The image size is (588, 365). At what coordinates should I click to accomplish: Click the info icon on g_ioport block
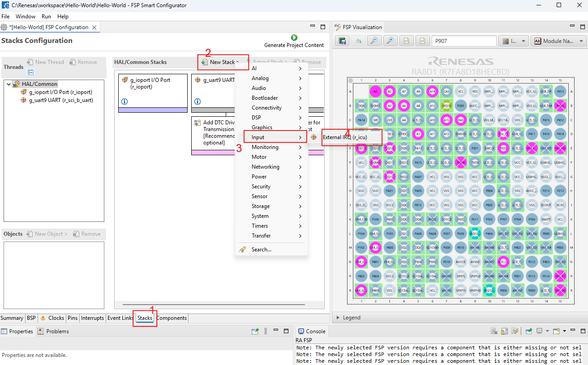click(124, 102)
